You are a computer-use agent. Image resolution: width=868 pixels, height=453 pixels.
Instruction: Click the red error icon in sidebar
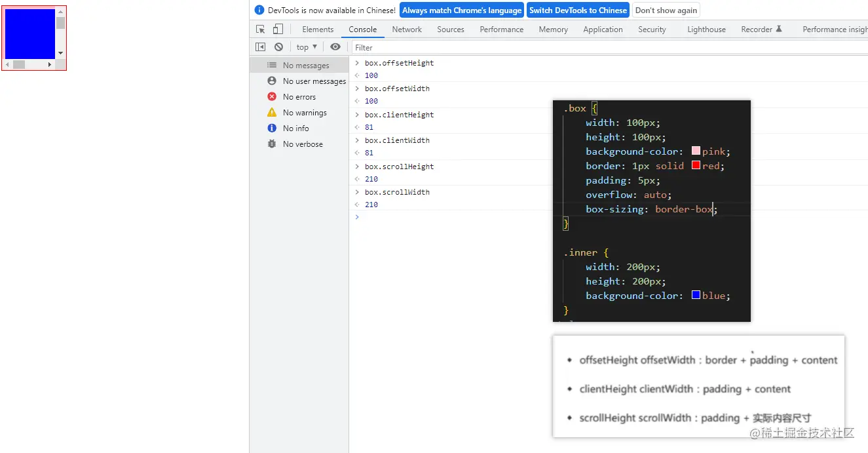[x=272, y=96]
